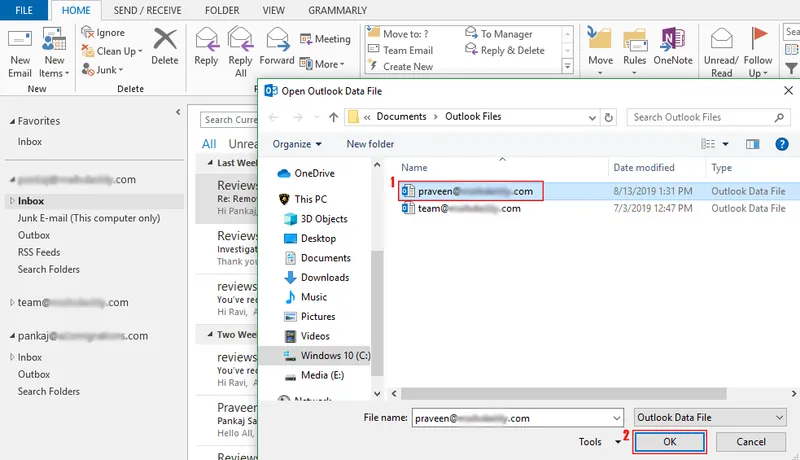The image size is (800, 460).
Task: Select OneDrive in the navigation tree
Action: click(306, 173)
